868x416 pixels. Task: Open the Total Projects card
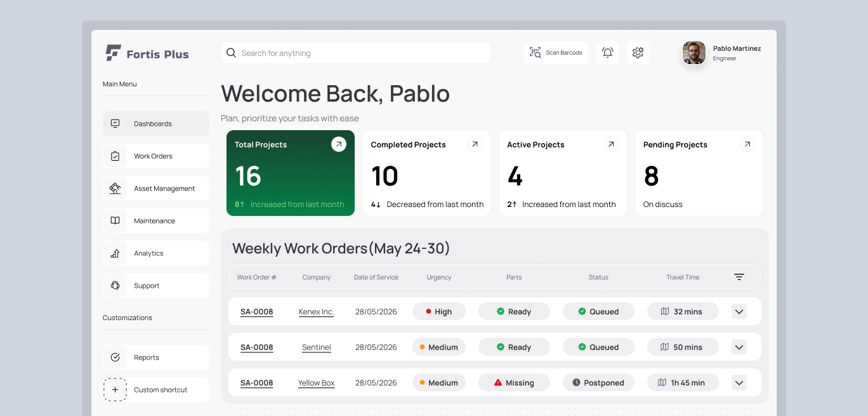pos(291,173)
